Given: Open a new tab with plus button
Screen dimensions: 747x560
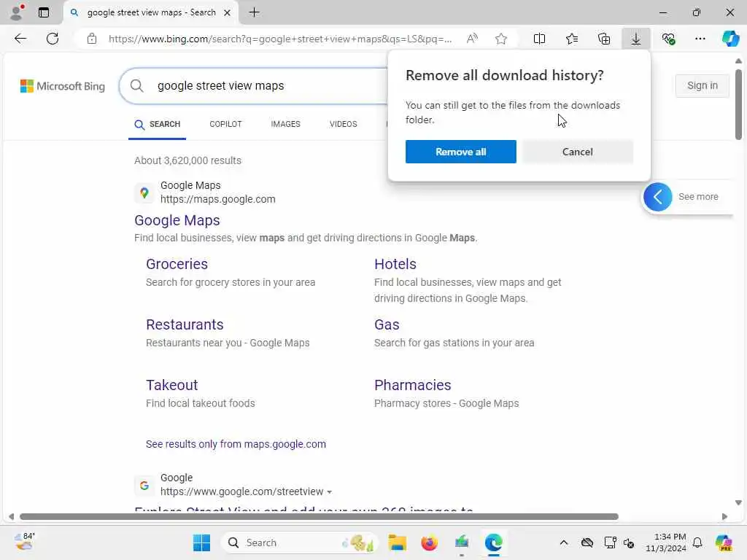Looking at the screenshot, I should [x=255, y=12].
